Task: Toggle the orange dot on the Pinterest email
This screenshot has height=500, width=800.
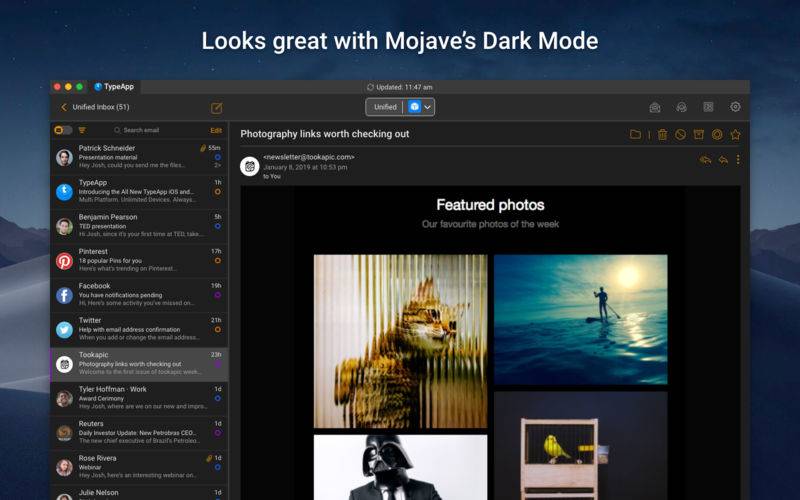Action: 217,261
